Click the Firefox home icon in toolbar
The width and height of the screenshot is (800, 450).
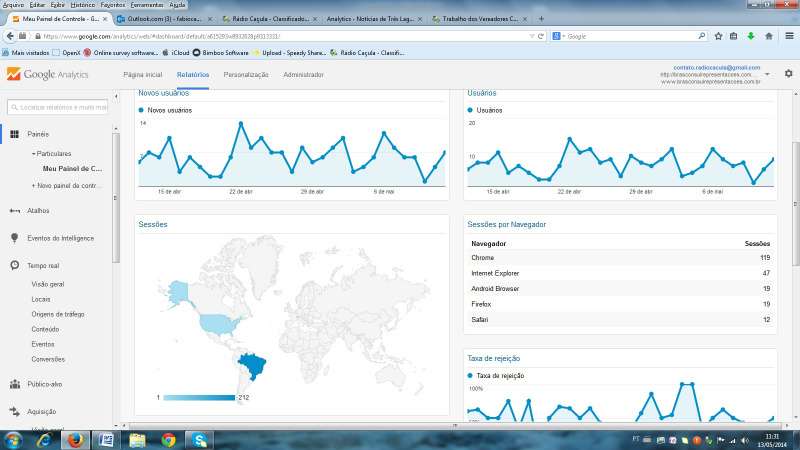[768, 36]
